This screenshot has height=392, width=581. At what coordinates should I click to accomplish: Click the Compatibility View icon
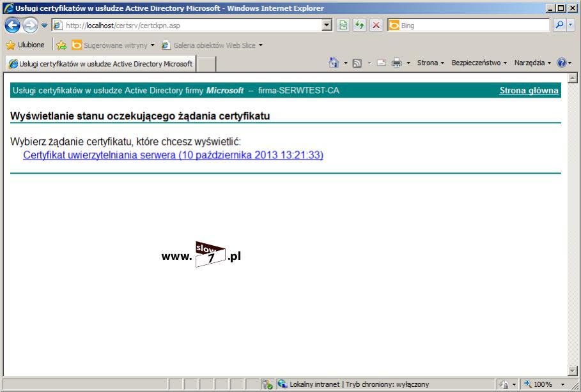(343, 25)
